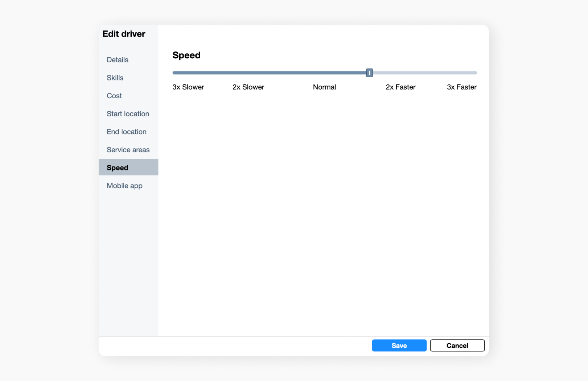Open the Details tab
The width and height of the screenshot is (588, 381).
[118, 60]
